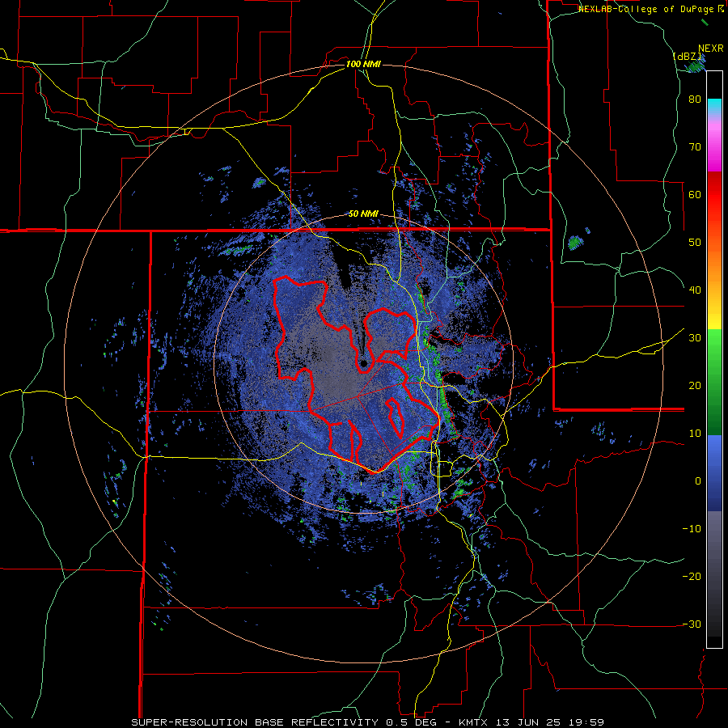Click the 0 value on the reflectivity scale
728x728 pixels.
698,481
